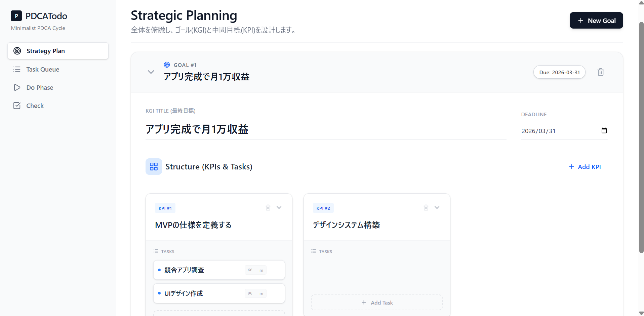Click the Do Phase play icon
Viewport: 644px width, 316px height.
[17, 87]
